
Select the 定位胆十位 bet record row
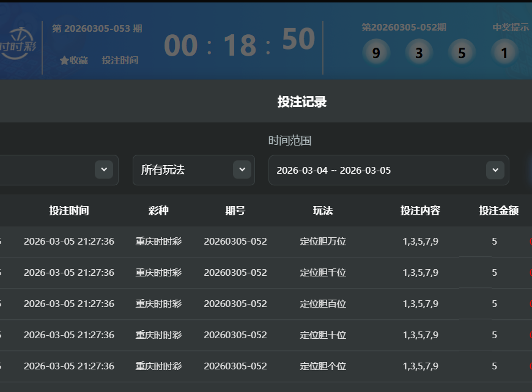click(x=323, y=335)
